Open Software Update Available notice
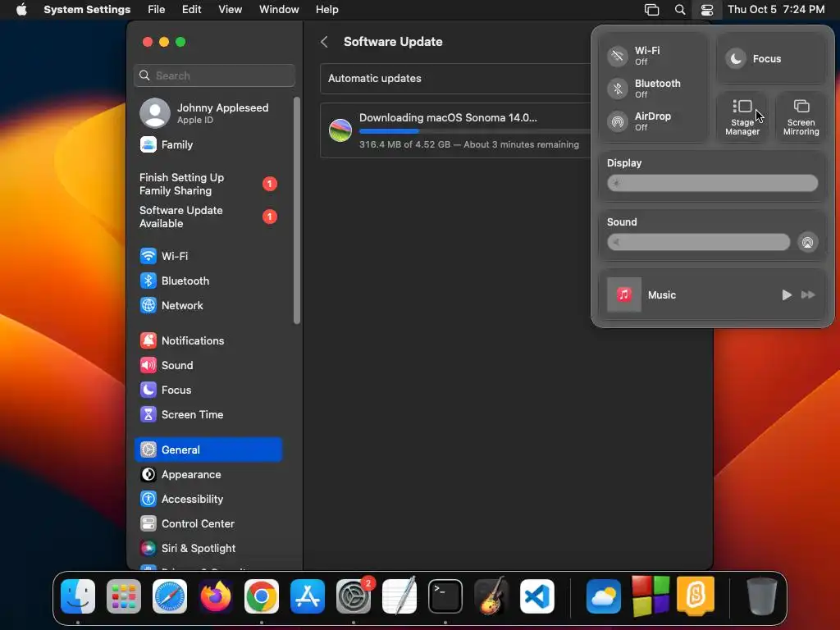Viewport: 840px width, 630px height. click(208, 217)
